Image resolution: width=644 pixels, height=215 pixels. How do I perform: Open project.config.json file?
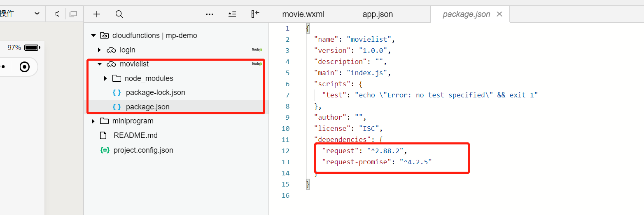(x=143, y=150)
